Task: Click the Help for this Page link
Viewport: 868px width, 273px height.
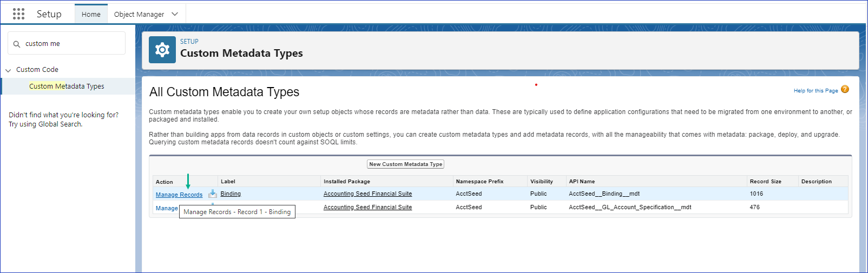Action: (816, 91)
